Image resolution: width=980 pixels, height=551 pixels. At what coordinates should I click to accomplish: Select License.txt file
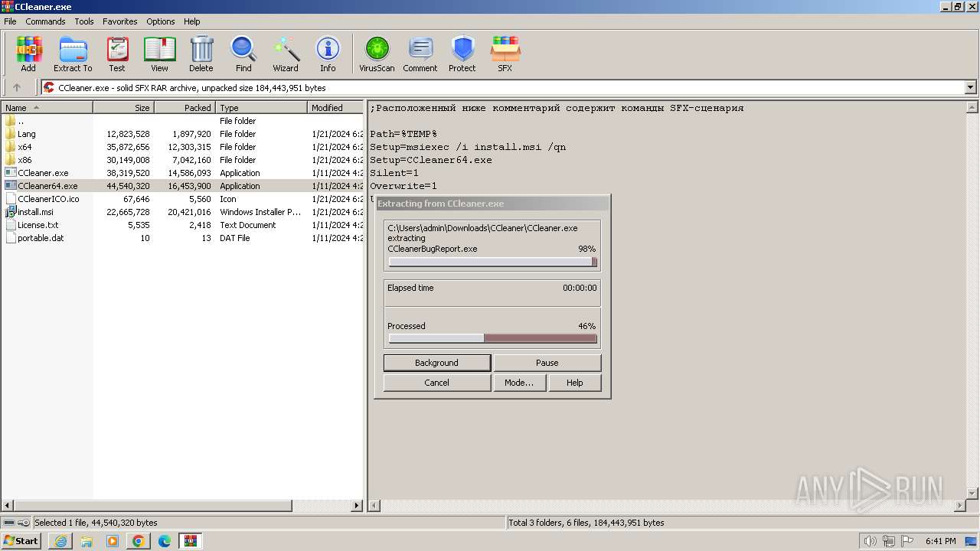point(38,225)
